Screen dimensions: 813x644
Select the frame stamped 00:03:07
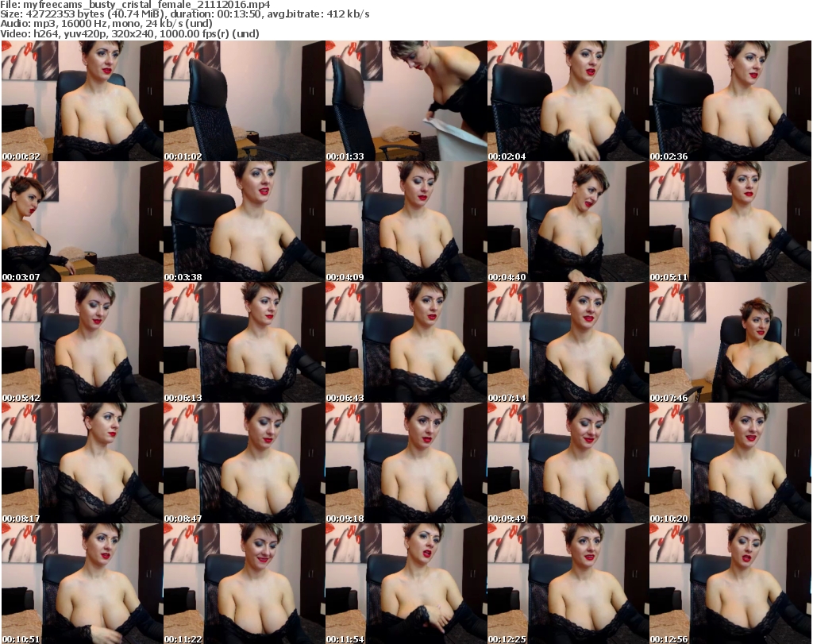click(83, 222)
